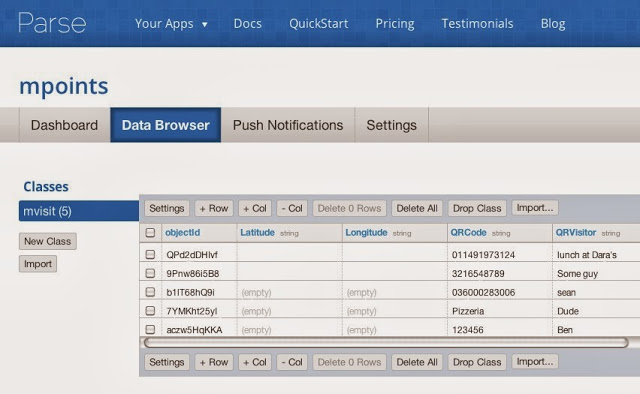Open the Push Notifications tab
The height and width of the screenshot is (394, 640).
pyautogui.click(x=288, y=125)
